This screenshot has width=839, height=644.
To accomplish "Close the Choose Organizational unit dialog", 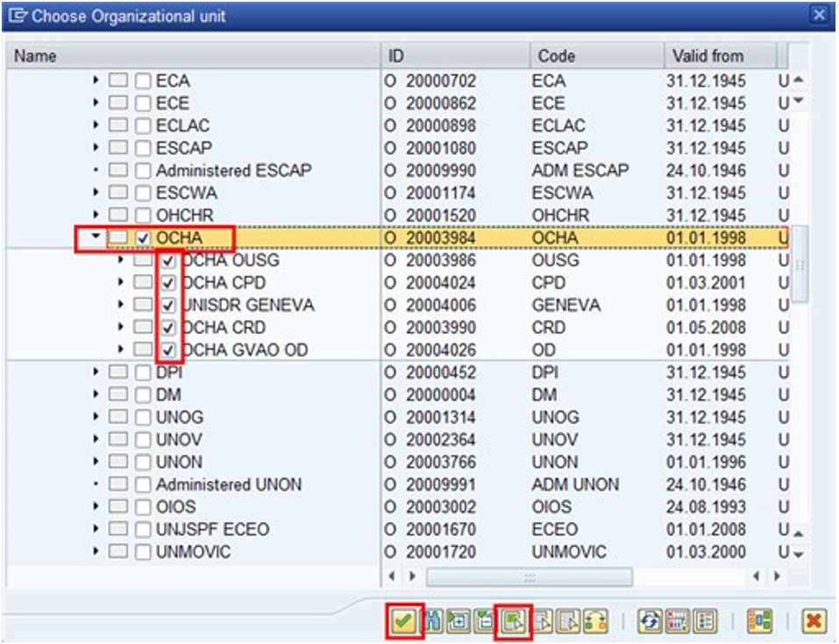I will (819, 14).
